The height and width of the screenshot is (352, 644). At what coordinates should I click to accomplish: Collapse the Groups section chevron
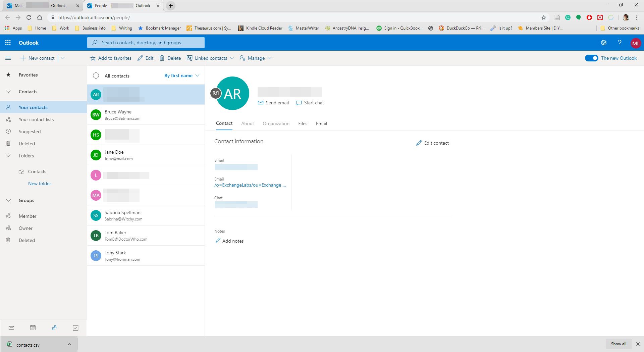8,200
